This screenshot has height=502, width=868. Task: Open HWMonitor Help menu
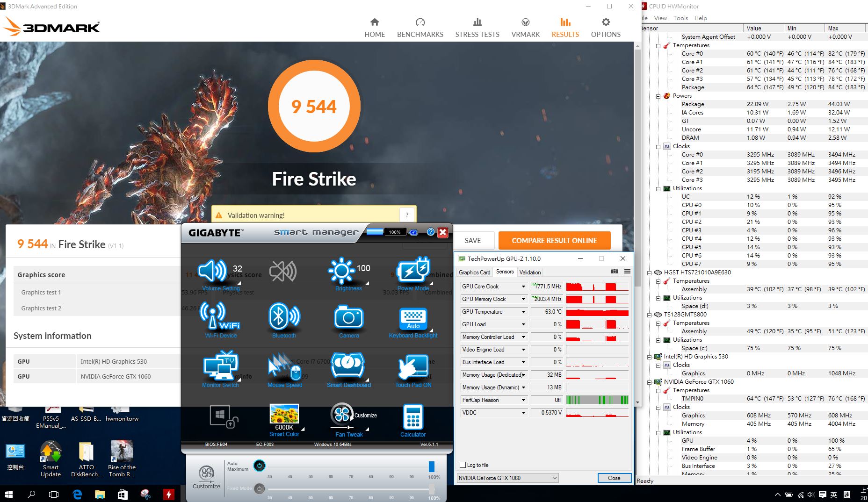coord(701,18)
